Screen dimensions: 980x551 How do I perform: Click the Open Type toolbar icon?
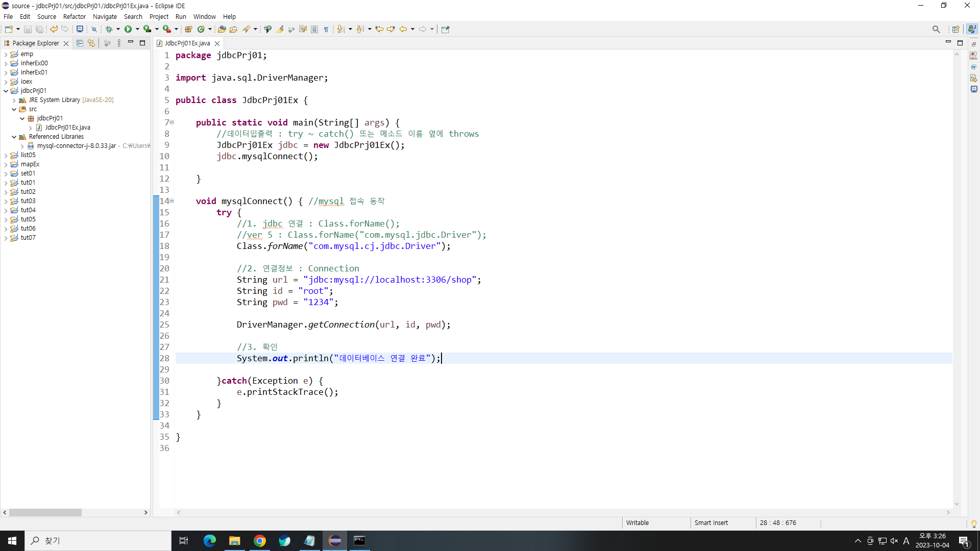tap(222, 29)
